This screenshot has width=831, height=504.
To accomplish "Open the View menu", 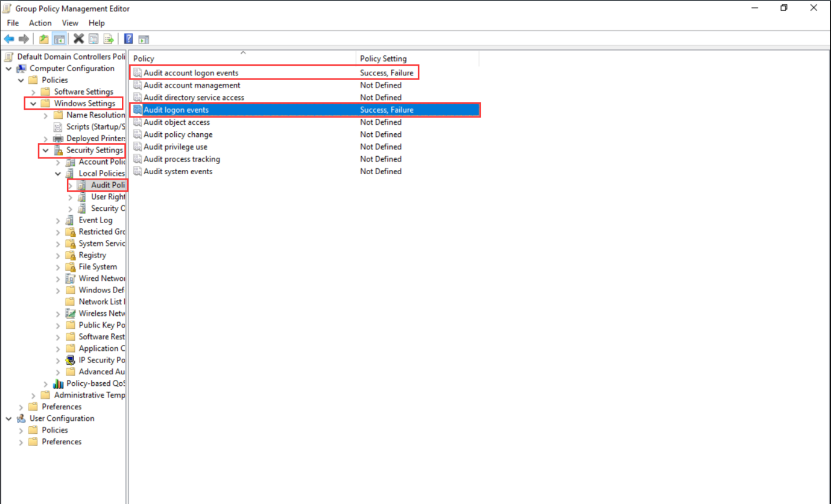I will coord(70,23).
